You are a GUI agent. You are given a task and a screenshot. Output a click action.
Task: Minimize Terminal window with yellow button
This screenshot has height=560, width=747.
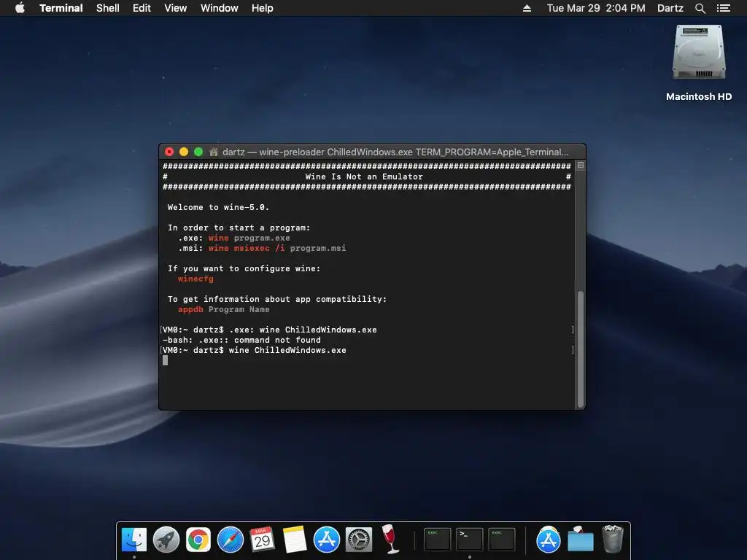pos(184,152)
